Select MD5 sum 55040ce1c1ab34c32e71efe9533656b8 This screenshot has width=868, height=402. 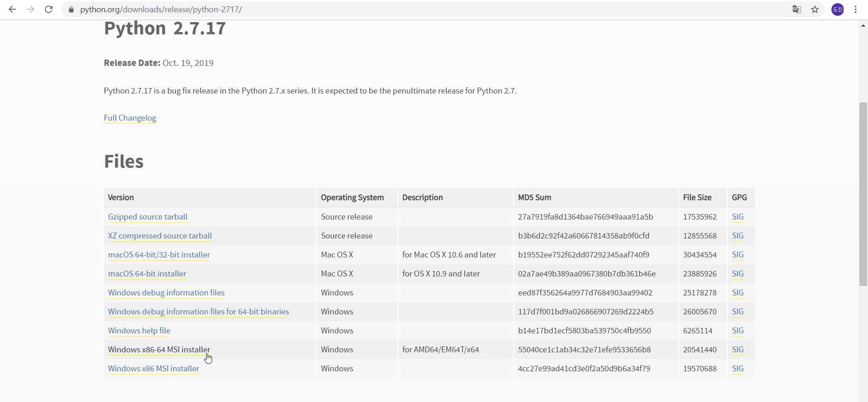pyautogui.click(x=585, y=350)
